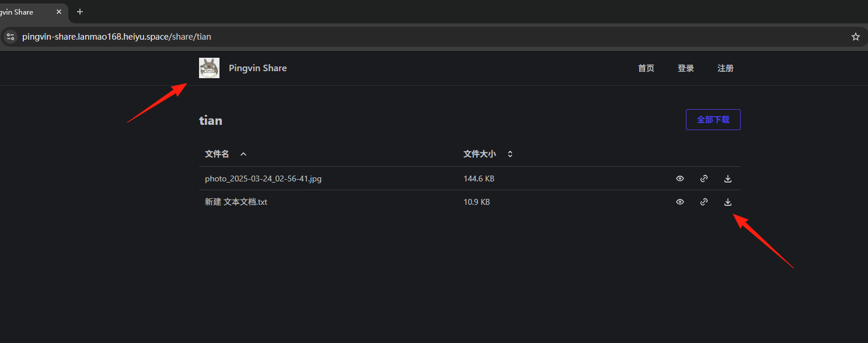Download 新建 文本文档.txt file
The image size is (868, 343).
point(728,202)
